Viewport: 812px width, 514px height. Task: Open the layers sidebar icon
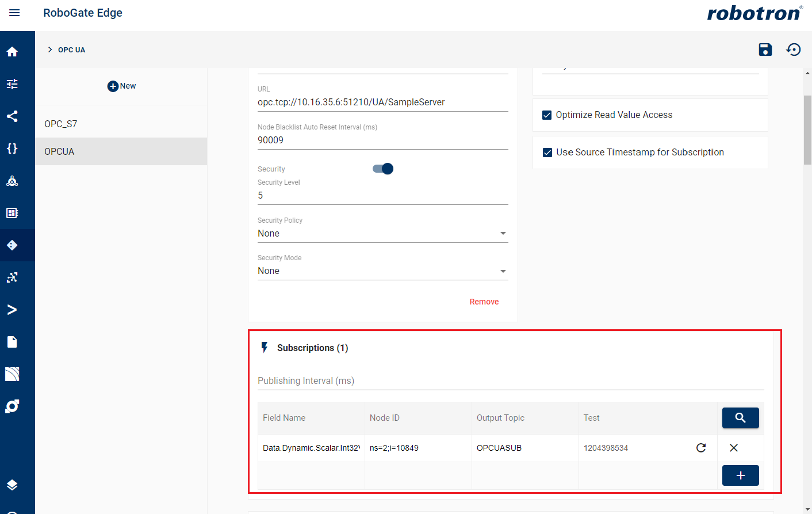coord(12,485)
